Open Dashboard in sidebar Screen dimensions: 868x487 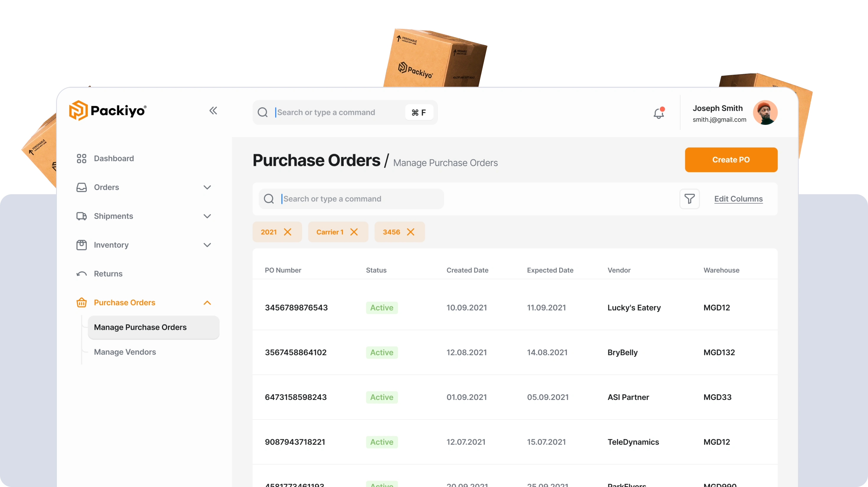click(x=114, y=158)
